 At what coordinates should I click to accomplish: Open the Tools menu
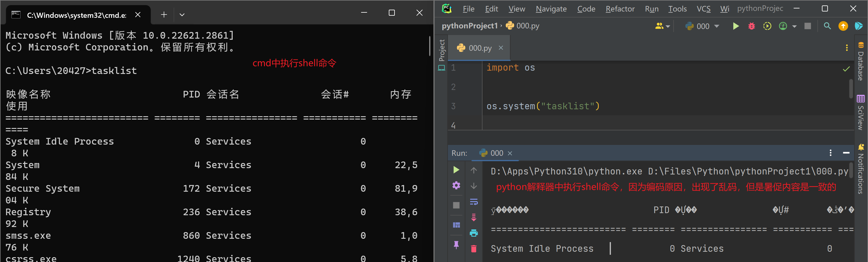click(x=677, y=9)
